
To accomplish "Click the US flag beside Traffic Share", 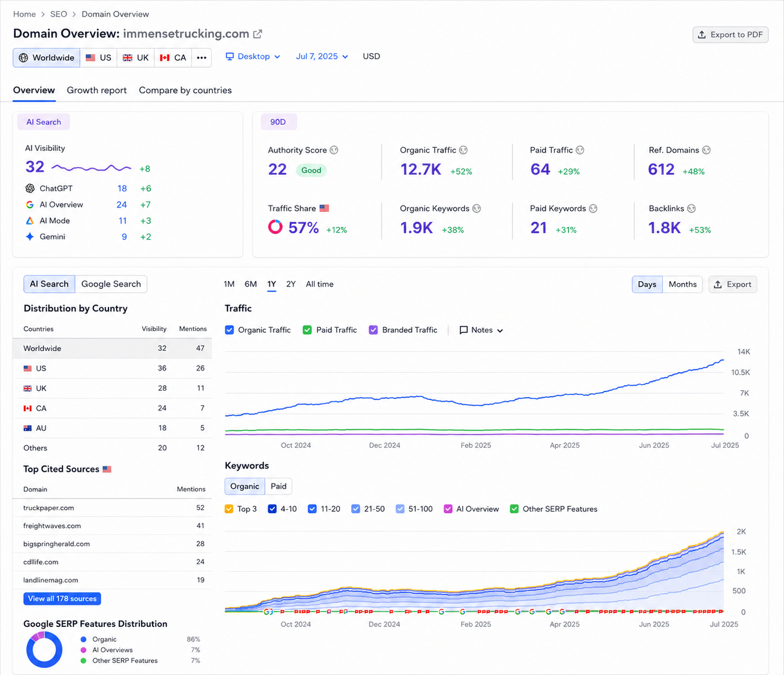I will coord(324,208).
